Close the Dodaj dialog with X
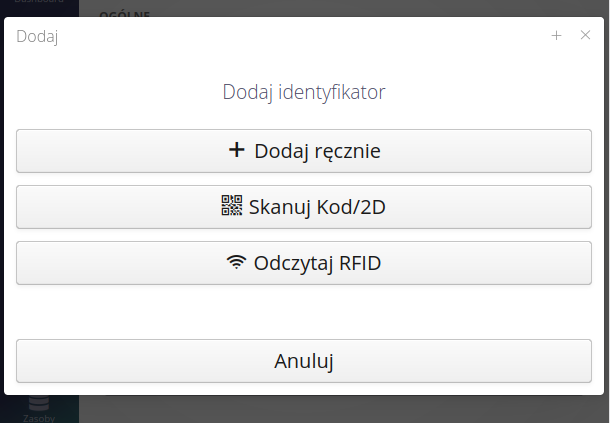Screen dimensions: 610x423 (586, 35)
